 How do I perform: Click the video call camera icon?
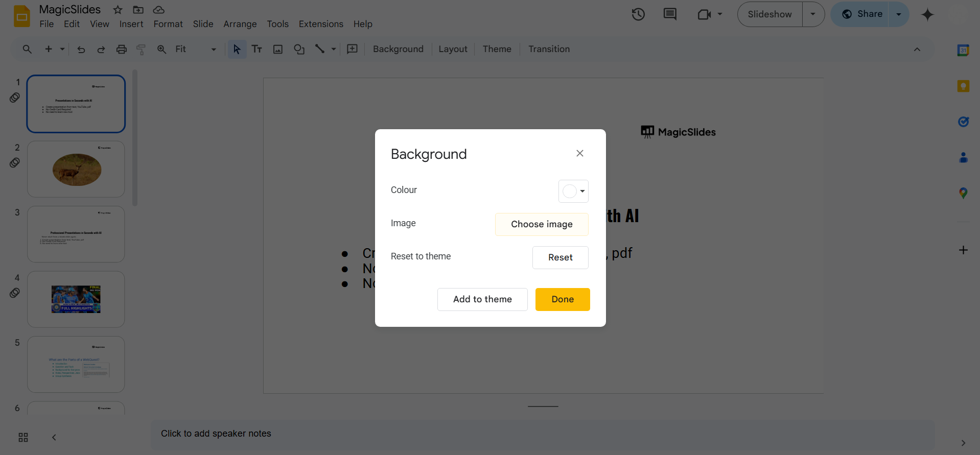click(x=704, y=14)
